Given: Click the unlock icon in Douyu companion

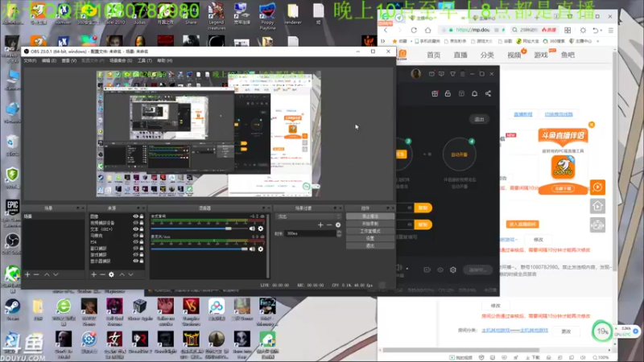Looking at the screenshot, I should [448, 93].
